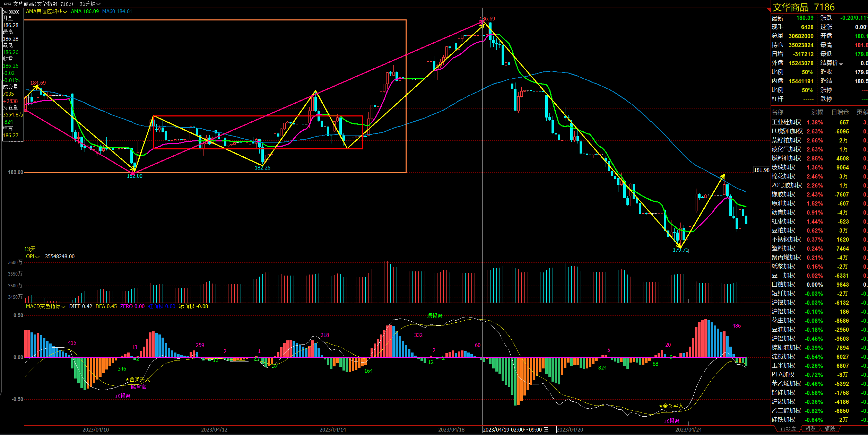
Task: Select 原油加权 row in the list
Action: pos(783,203)
